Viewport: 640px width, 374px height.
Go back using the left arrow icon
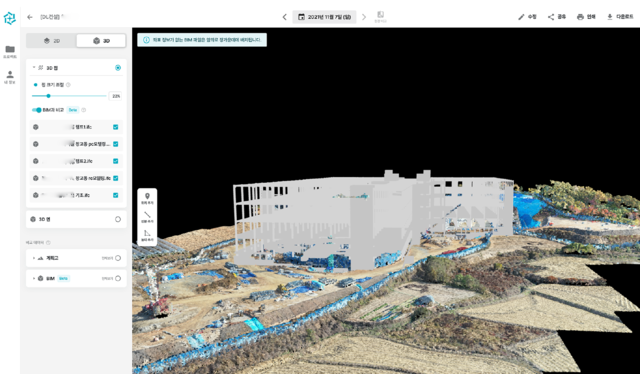pos(30,17)
